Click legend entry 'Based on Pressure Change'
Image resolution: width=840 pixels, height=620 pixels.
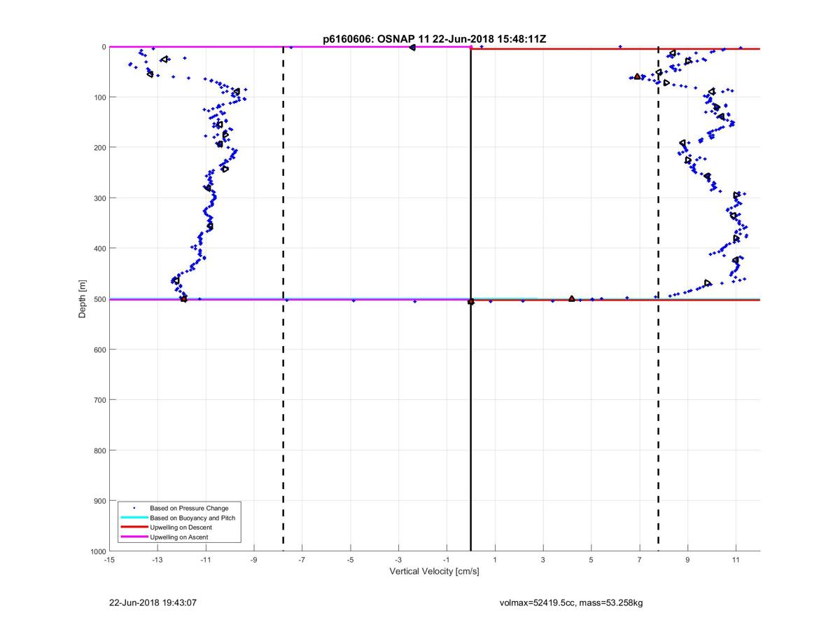(x=189, y=508)
